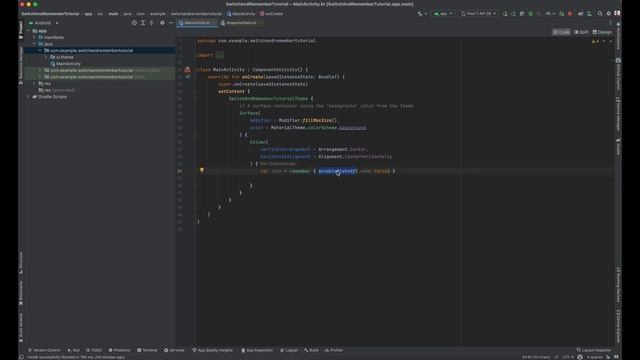Screen dimensions: 640x360
Task: Open App Quality Insights tool window
Action: tap(213, 350)
